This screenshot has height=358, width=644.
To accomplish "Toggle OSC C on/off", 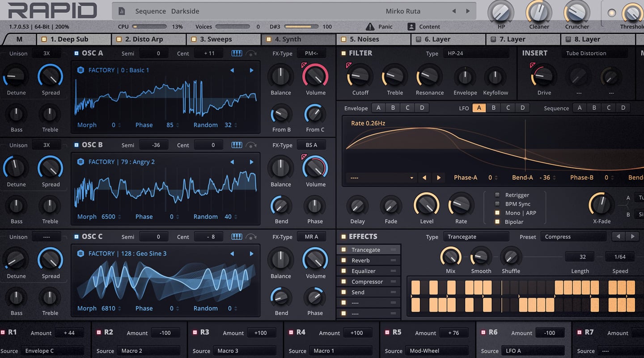I will [77, 237].
